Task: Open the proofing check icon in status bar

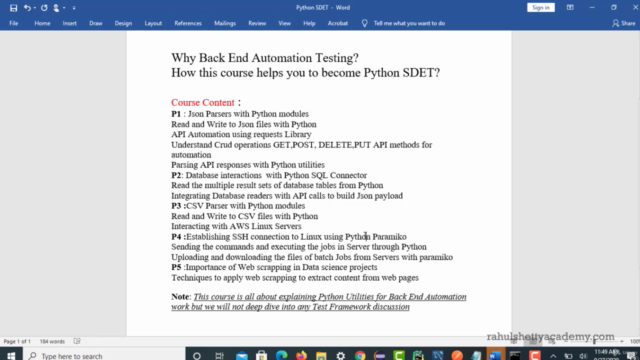Action: point(77,341)
